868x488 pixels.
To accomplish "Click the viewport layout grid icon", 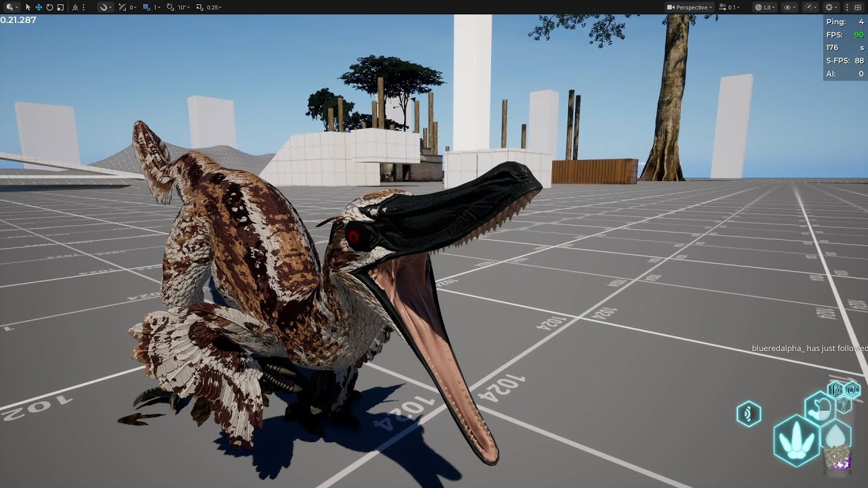I will point(857,7).
